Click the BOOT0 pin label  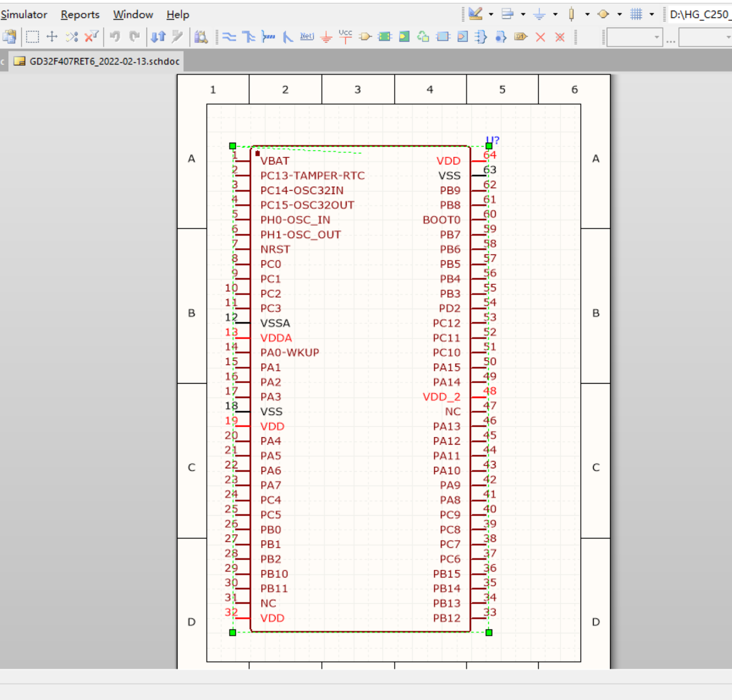(x=441, y=220)
